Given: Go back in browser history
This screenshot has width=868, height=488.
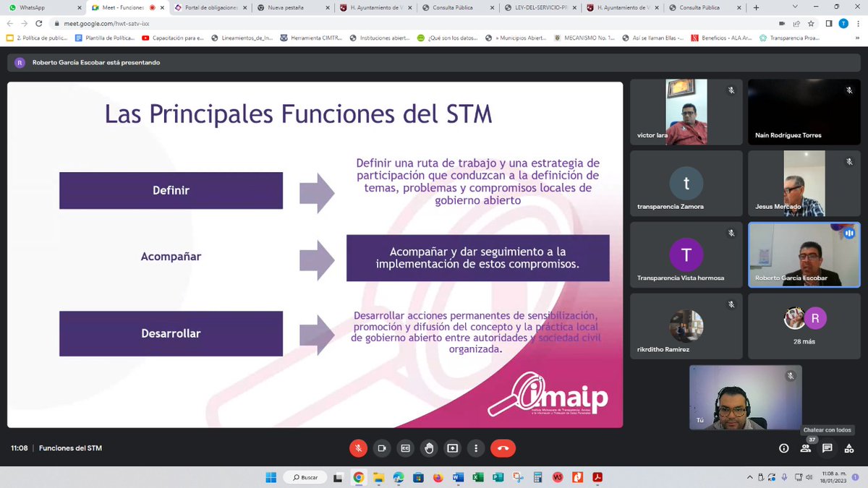Looking at the screenshot, I should (x=10, y=23).
